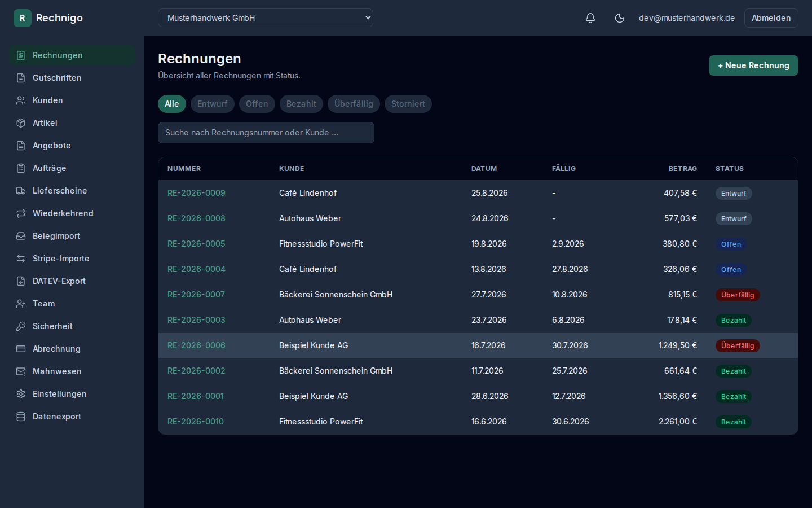Open invoice RE-2026-0006
The image size is (812, 508).
196,345
